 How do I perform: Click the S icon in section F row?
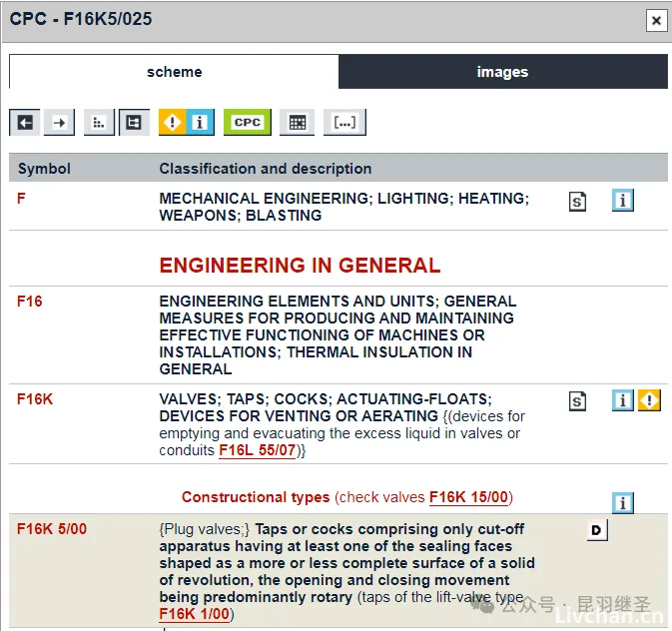(577, 202)
